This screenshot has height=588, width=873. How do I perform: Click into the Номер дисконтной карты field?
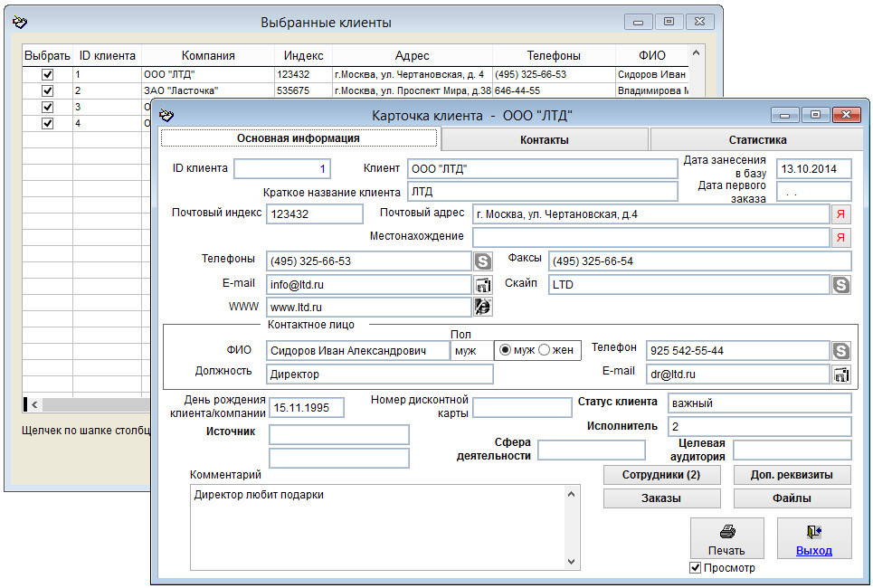522,408
